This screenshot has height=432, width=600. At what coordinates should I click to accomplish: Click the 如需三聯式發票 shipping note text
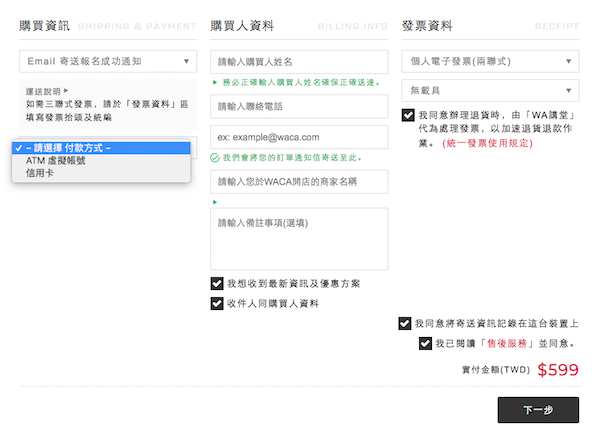pyautogui.click(x=107, y=111)
